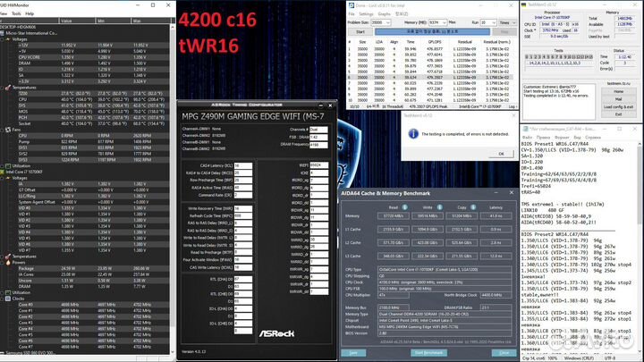Open Файл menu in Notepad
The height and width of the screenshot is (362, 644).
coord(527,138)
